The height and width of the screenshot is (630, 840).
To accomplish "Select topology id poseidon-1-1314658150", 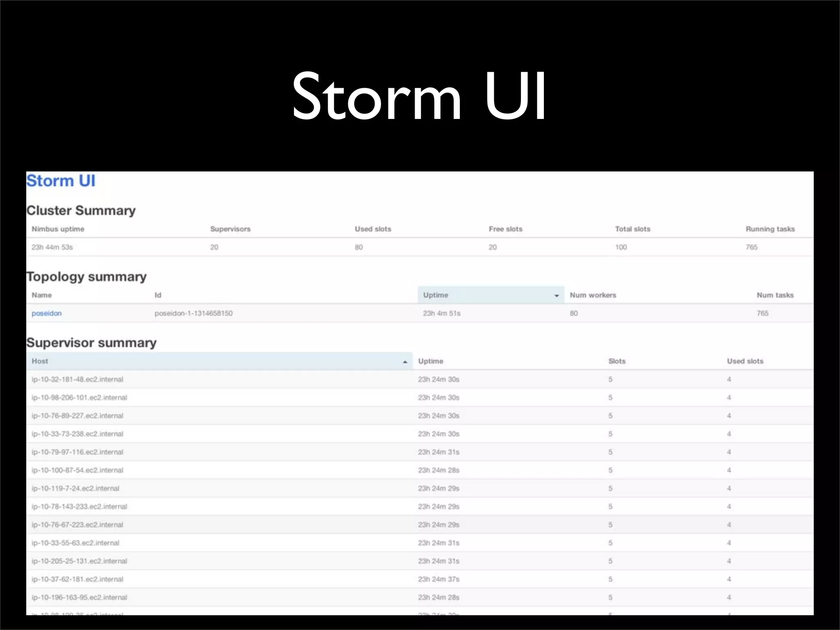I will click(x=193, y=313).
